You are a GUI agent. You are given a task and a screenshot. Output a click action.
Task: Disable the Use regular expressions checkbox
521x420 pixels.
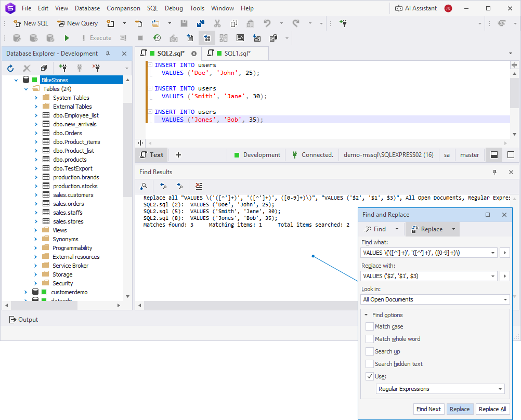(x=369, y=376)
